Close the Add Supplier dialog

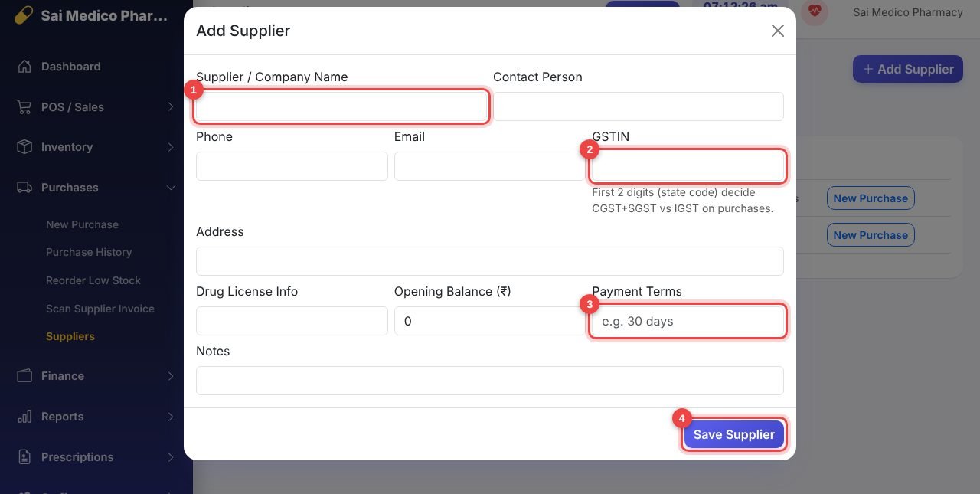tap(778, 31)
